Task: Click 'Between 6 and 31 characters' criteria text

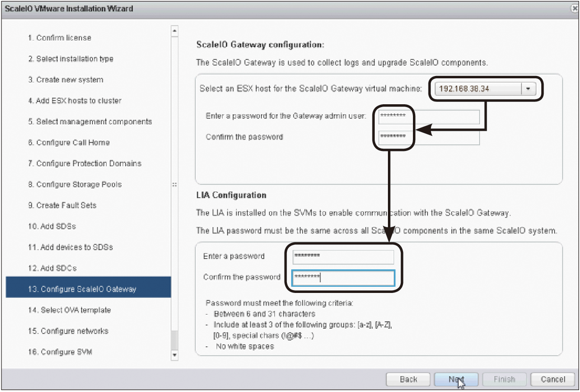Action: 265,314
